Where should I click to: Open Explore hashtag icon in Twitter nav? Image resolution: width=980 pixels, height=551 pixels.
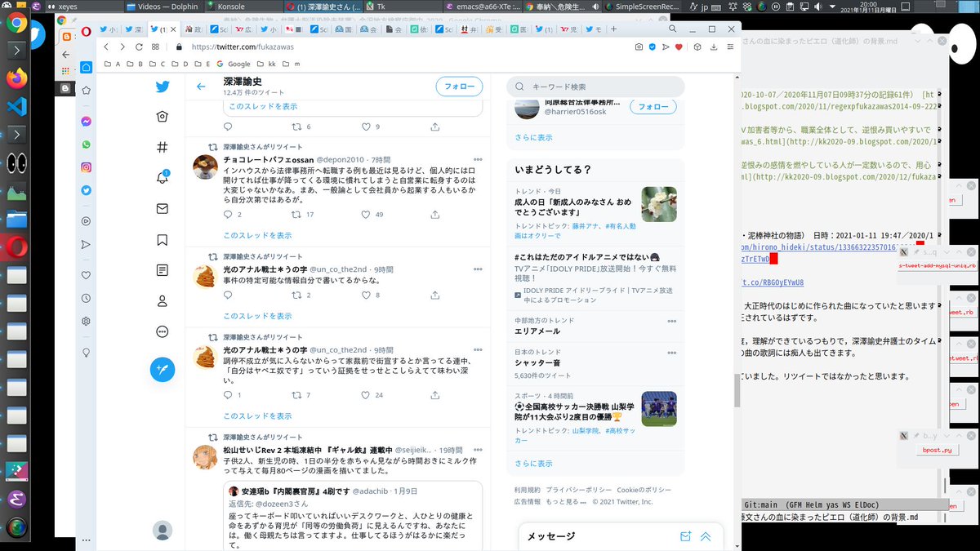tap(163, 148)
